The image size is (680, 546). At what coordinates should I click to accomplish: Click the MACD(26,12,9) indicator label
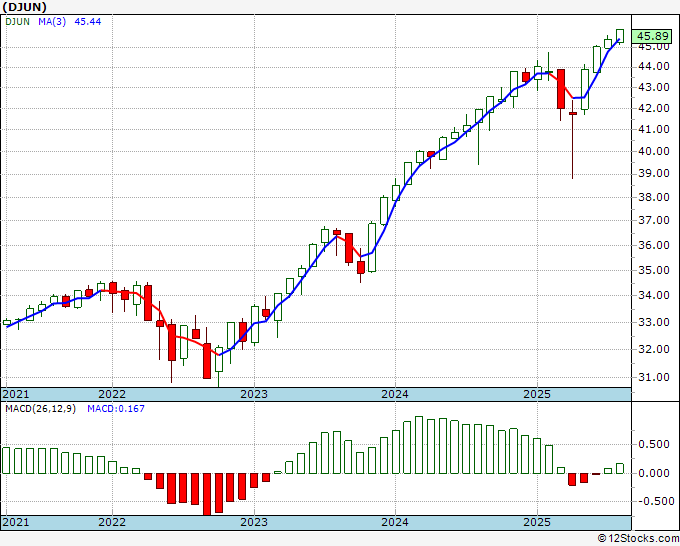click(40, 409)
